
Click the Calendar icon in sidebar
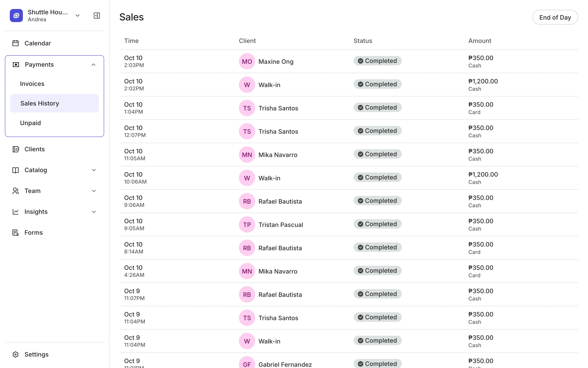click(x=16, y=43)
